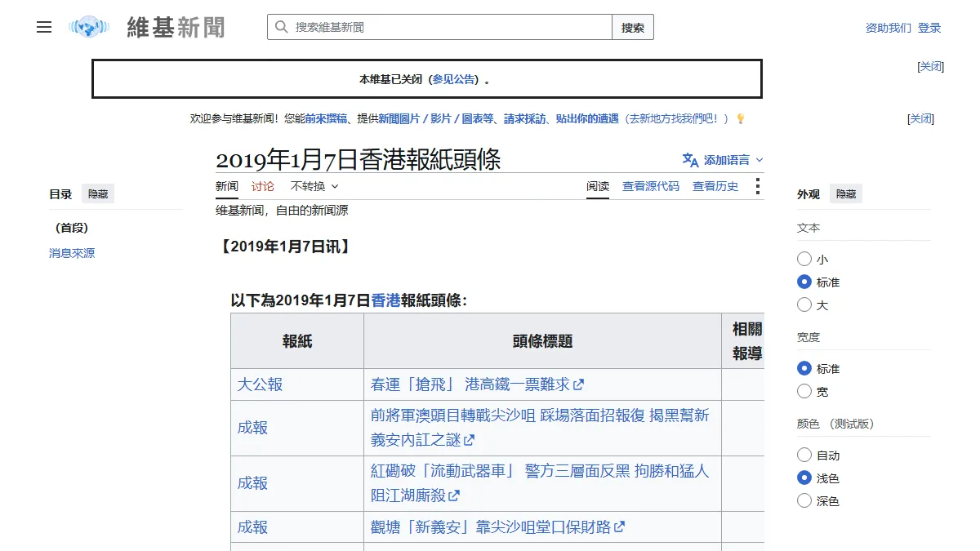Select large text size 大

[x=804, y=304]
